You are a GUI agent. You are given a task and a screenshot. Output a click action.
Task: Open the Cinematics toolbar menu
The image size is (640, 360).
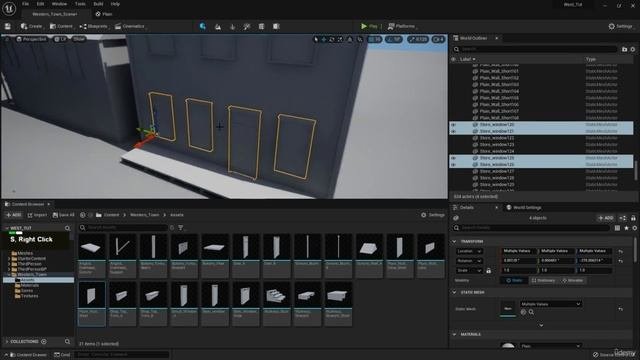tap(130, 26)
